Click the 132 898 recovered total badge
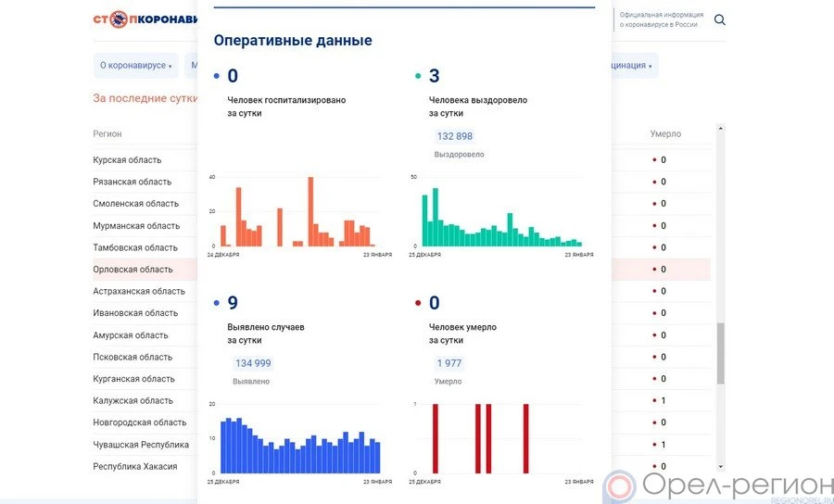Screen dimensions: 834x504 coord(454,136)
